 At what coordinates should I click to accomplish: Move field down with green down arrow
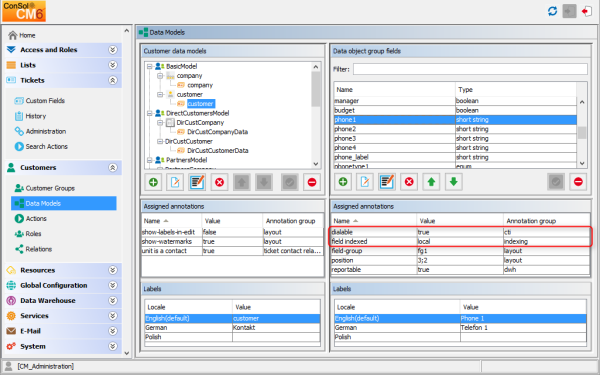(454, 181)
